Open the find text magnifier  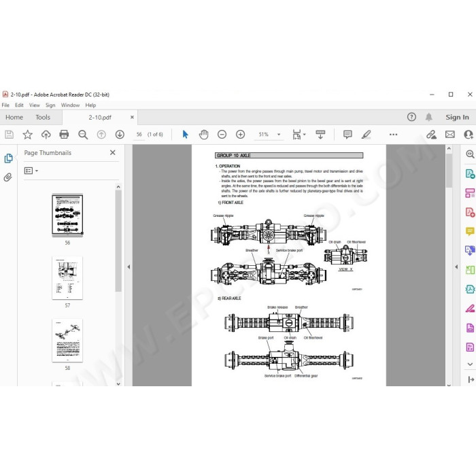pos(83,135)
